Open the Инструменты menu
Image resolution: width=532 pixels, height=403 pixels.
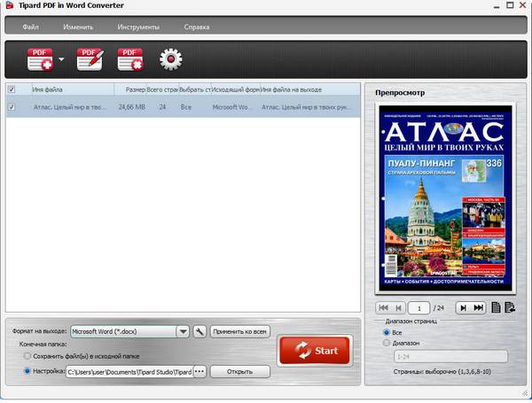coord(138,27)
